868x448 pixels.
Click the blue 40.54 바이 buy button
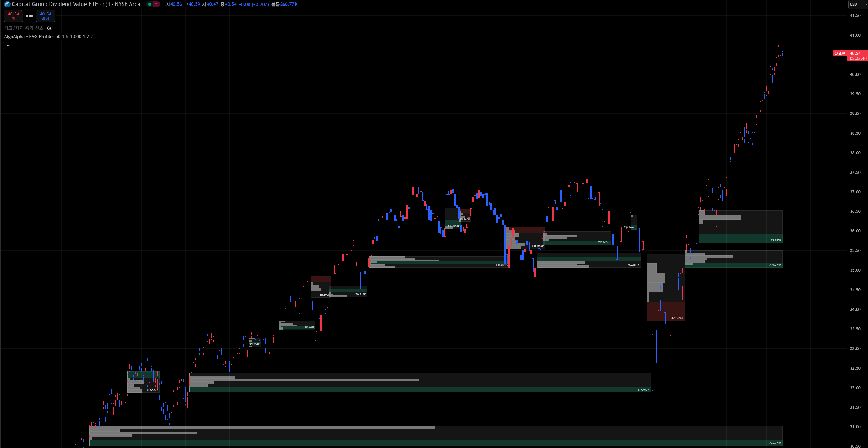point(45,16)
